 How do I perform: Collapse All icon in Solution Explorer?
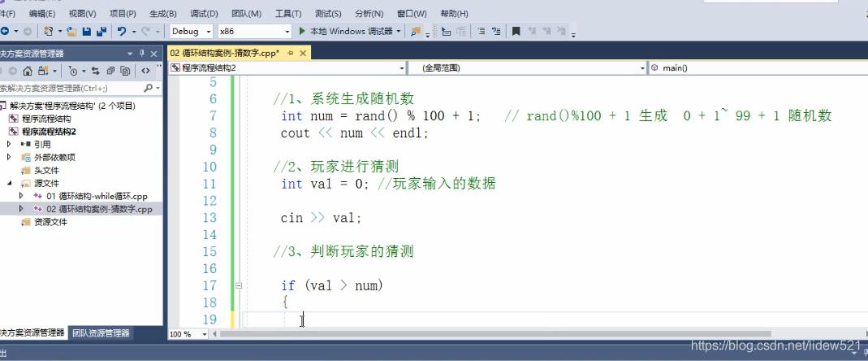(x=110, y=71)
